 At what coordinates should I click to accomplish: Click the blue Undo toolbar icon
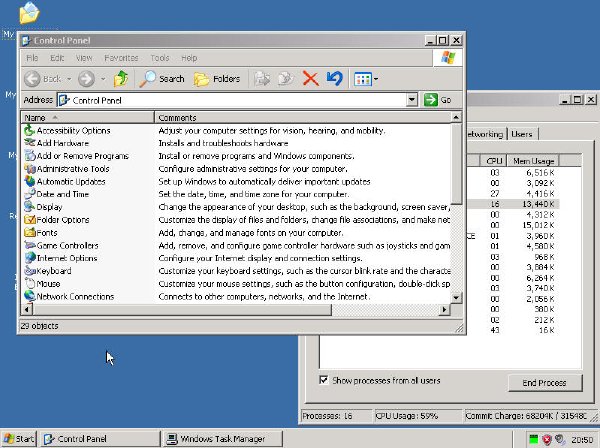[334, 79]
